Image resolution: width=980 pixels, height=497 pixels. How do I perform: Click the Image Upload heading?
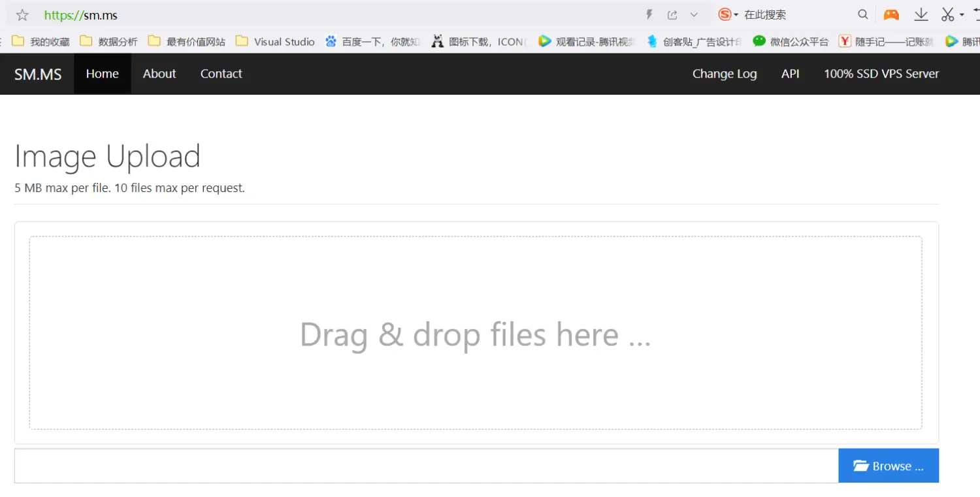coord(107,157)
